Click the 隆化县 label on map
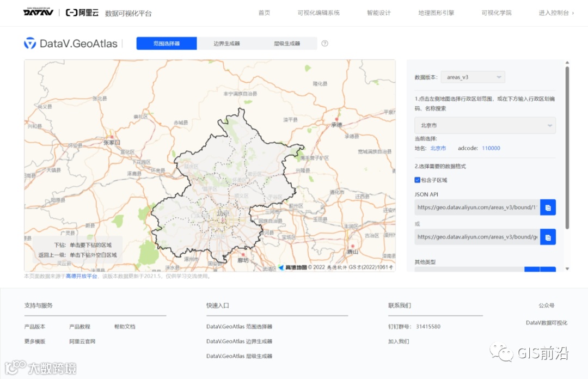The width and height of the screenshot is (588, 379). click(x=320, y=84)
